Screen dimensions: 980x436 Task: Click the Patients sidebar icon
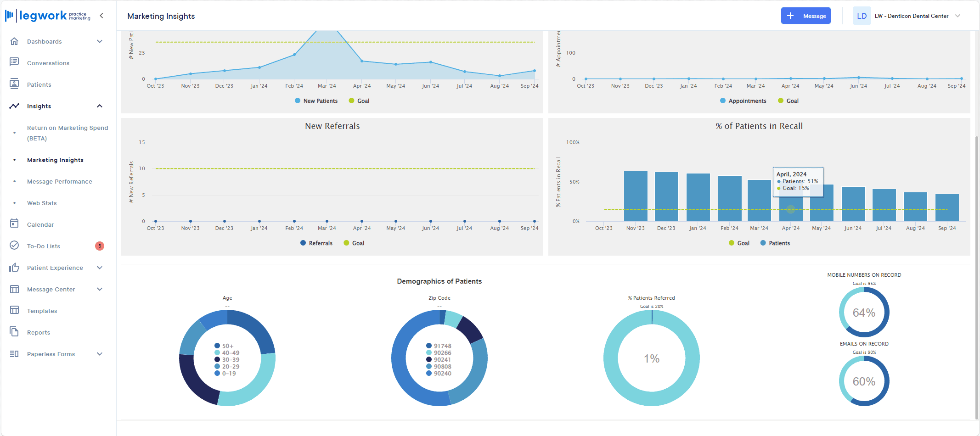click(14, 84)
